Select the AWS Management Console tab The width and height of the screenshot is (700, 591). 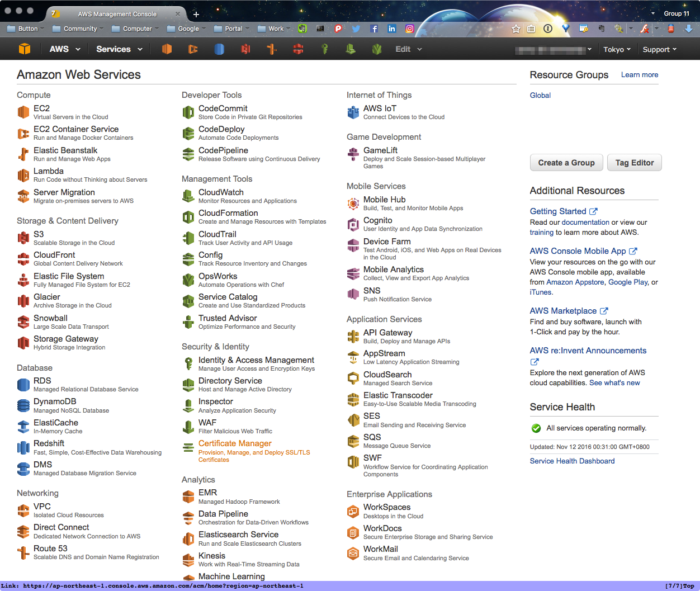point(116,14)
